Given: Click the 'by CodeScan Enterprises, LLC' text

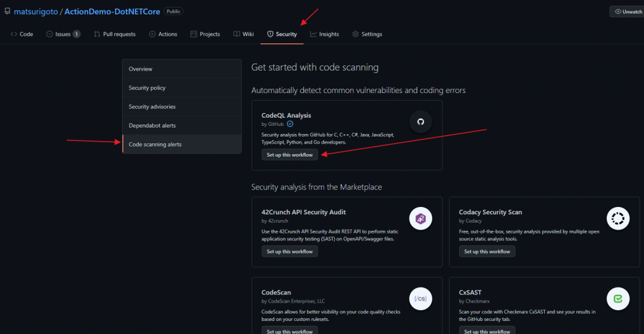Looking at the screenshot, I should tap(293, 301).
